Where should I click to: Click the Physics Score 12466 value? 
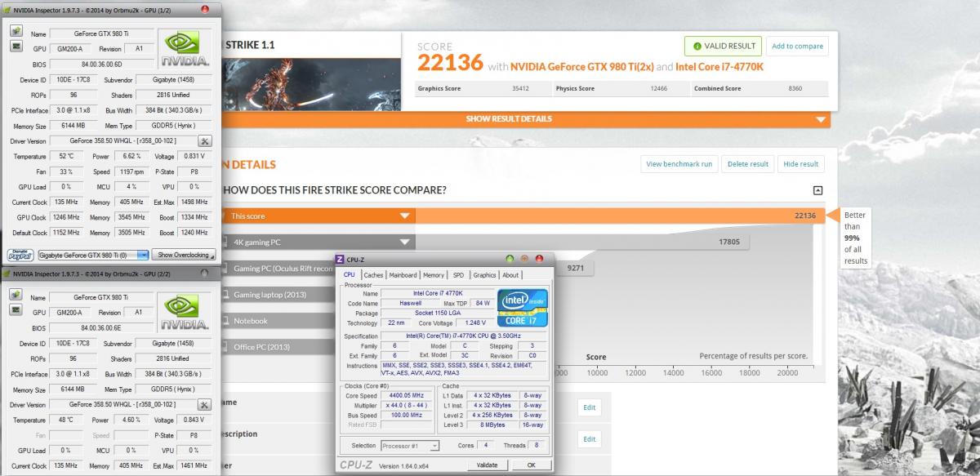point(659,88)
